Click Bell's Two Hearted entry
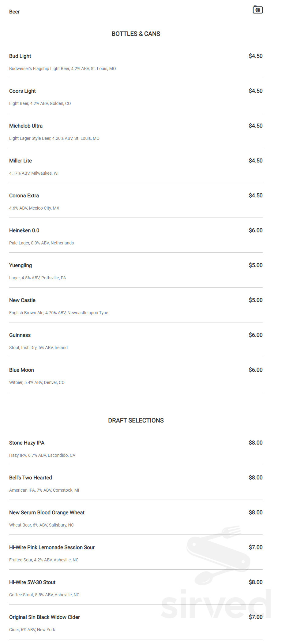The height and width of the screenshot is (644, 289). (31, 478)
